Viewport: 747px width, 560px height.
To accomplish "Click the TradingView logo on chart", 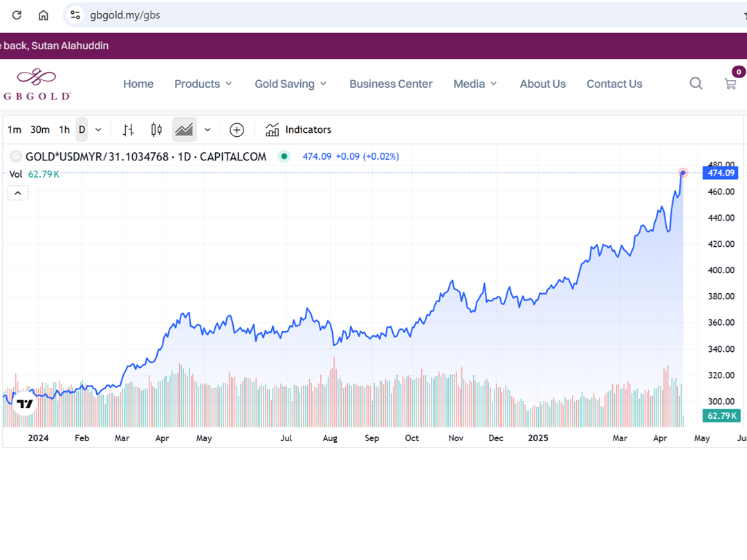I will point(25,404).
